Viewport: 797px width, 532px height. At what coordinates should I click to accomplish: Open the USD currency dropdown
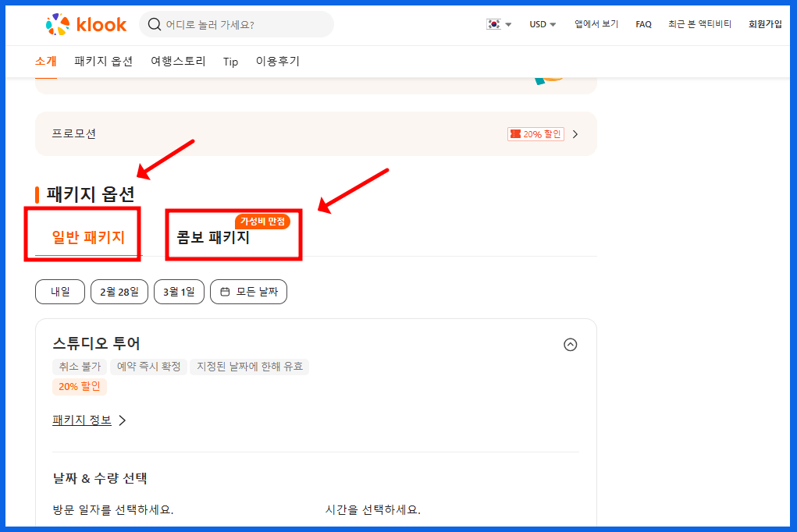[542, 24]
